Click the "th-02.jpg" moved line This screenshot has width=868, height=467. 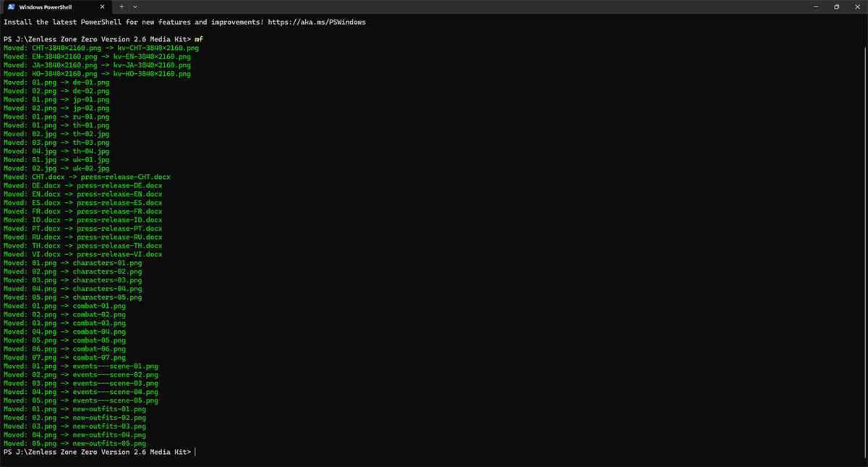[x=56, y=134]
